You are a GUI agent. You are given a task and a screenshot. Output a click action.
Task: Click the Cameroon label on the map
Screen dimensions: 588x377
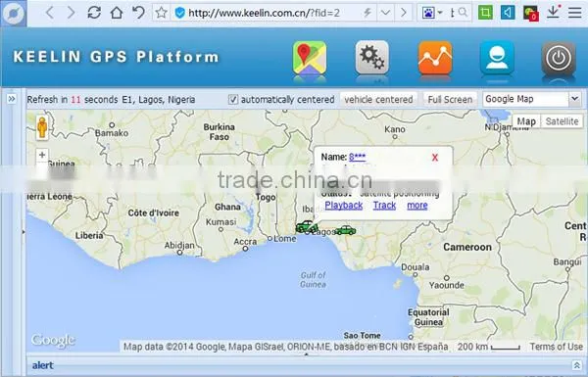[467, 247]
